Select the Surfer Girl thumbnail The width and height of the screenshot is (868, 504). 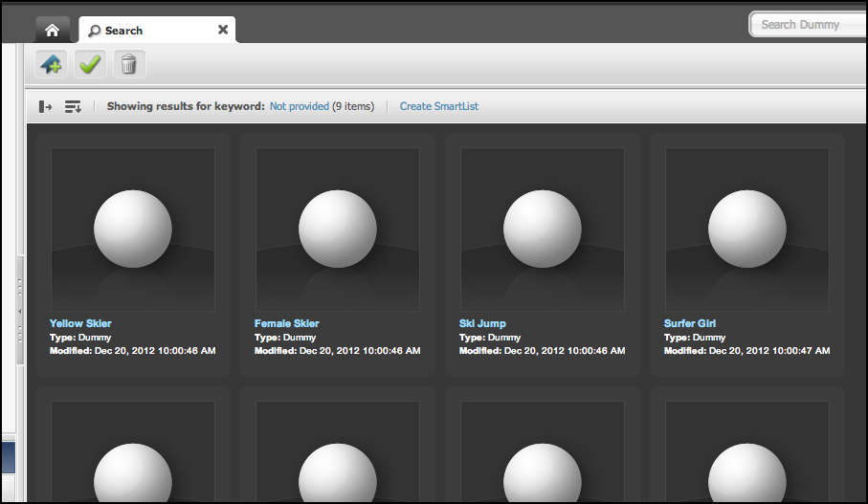(x=747, y=229)
